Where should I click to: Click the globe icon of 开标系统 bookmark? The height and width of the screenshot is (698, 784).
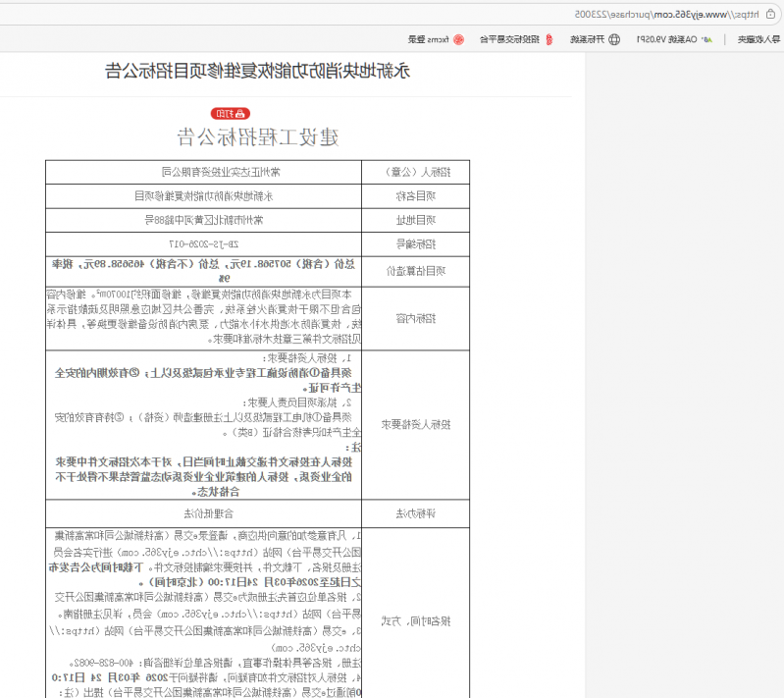tap(614, 39)
